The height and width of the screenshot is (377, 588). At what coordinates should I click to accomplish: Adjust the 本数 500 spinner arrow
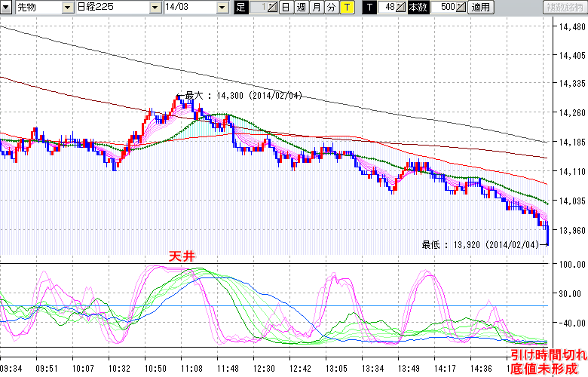(461, 8)
